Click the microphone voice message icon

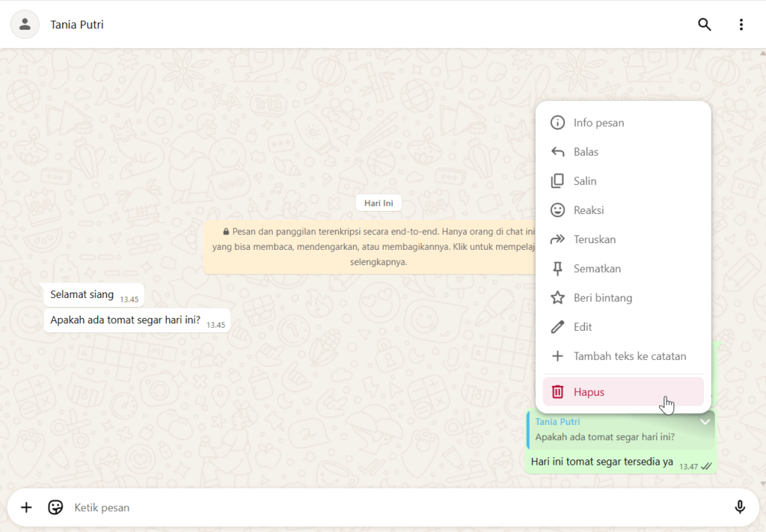[x=739, y=507]
